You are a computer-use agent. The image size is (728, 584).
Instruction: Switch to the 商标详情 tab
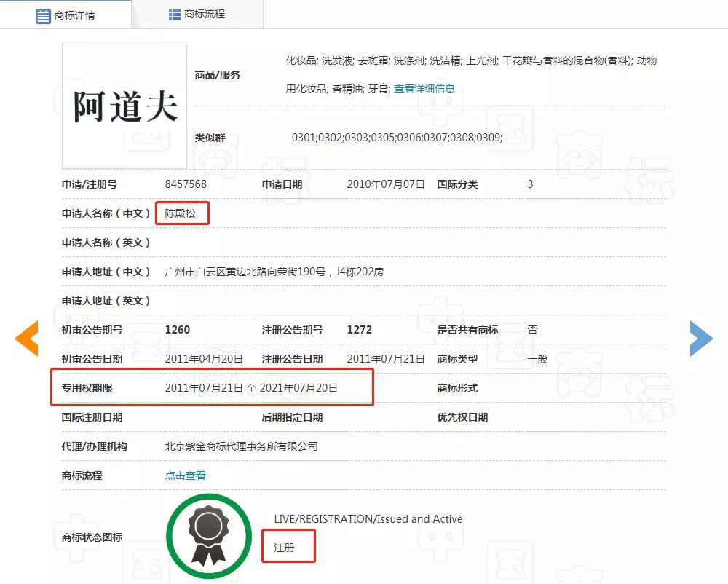[x=66, y=15]
